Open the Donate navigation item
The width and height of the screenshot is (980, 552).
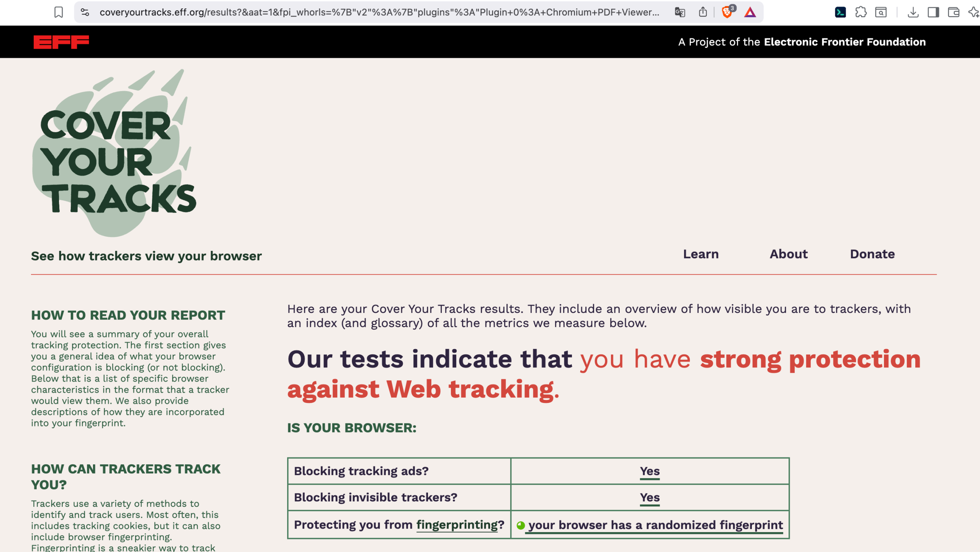(x=872, y=254)
